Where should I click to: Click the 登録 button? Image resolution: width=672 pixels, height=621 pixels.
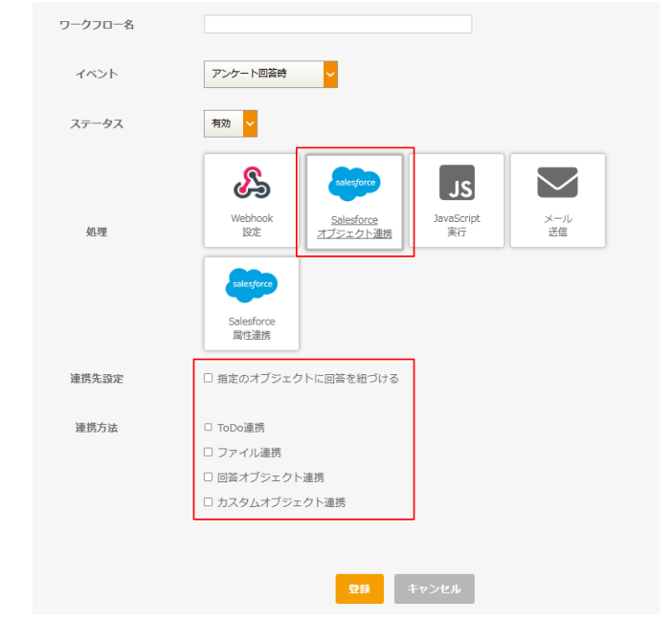(359, 588)
